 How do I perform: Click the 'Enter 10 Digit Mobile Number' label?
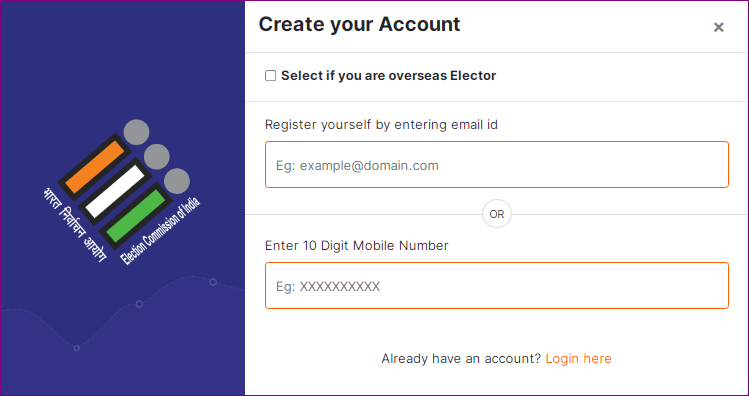pyautogui.click(x=357, y=246)
